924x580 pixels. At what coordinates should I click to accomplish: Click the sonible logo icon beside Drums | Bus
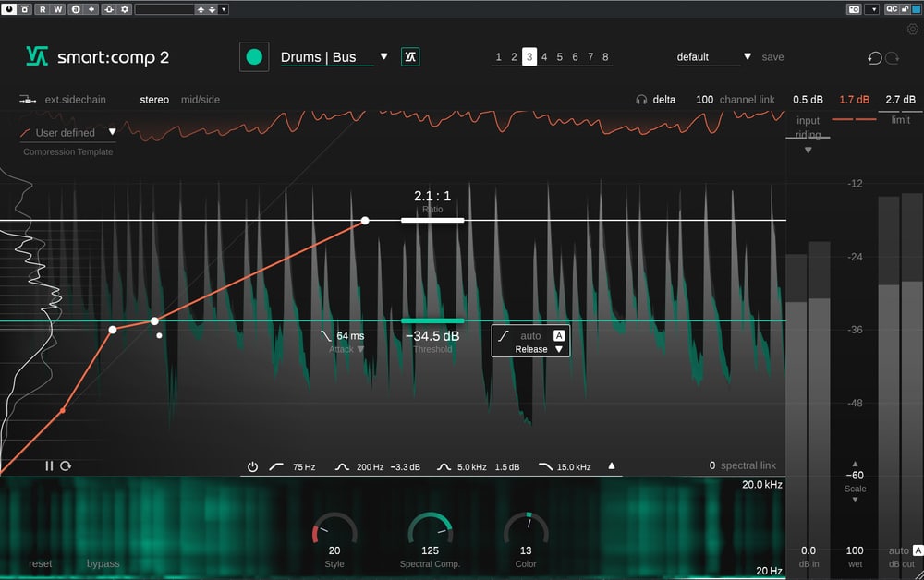point(410,57)
